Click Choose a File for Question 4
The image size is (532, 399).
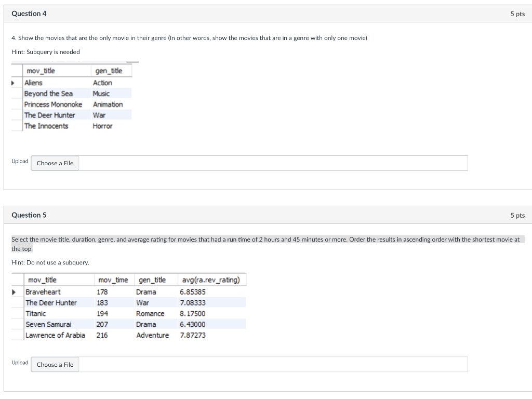click(x=55, y=163)
